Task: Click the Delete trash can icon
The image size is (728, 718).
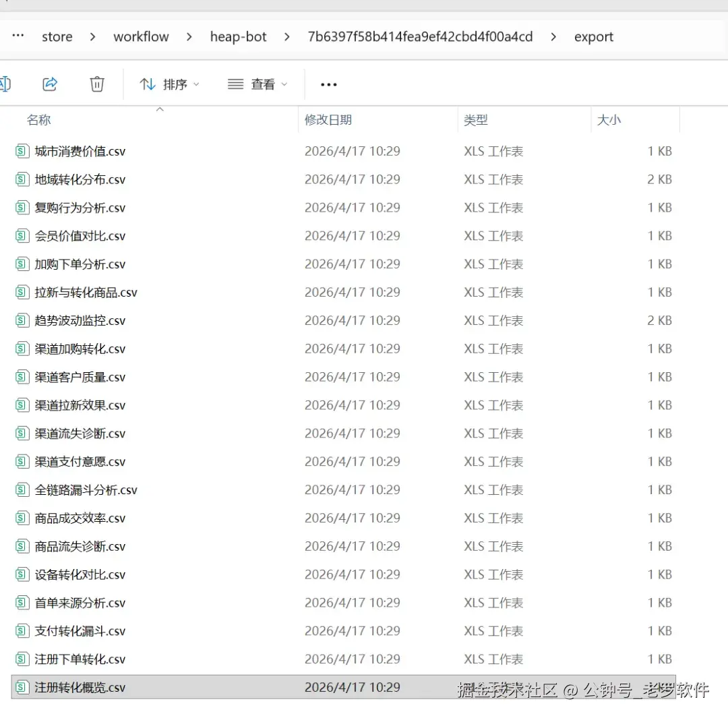Action: point(97,84)
